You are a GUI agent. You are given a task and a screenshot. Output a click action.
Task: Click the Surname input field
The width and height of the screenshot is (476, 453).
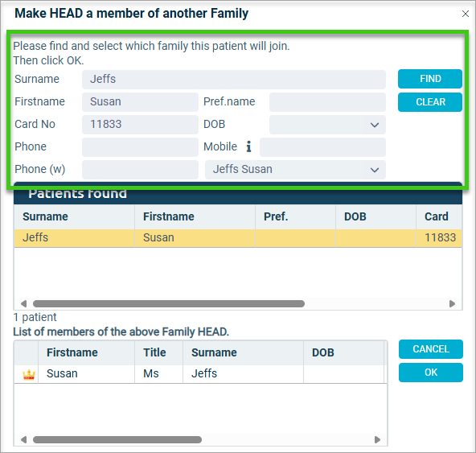pos(234,80)
